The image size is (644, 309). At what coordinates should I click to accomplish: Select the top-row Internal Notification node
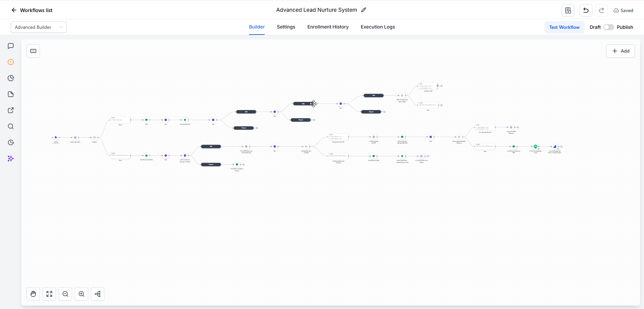(185, 120)
